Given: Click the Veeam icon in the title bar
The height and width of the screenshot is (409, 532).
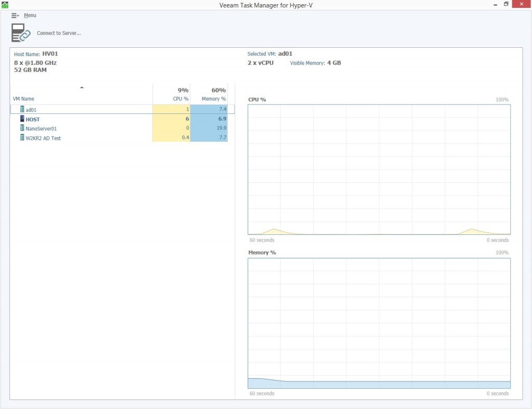Looking at the screenshot, I should pyautogui.click(x=5, y=4).
